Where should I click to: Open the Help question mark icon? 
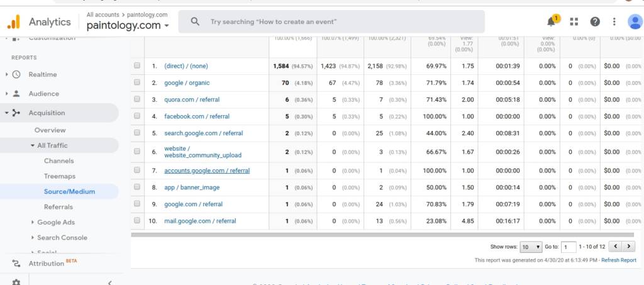[594, 22]
